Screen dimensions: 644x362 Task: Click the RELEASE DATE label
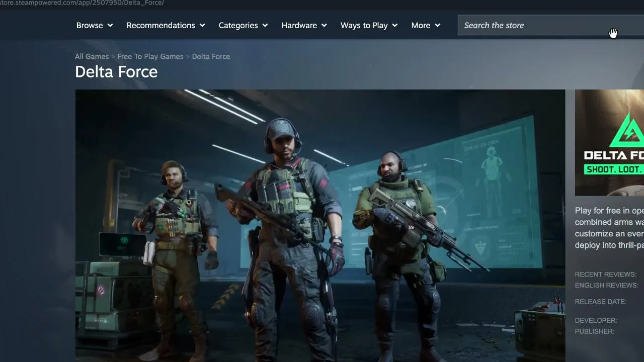[601, 302]
